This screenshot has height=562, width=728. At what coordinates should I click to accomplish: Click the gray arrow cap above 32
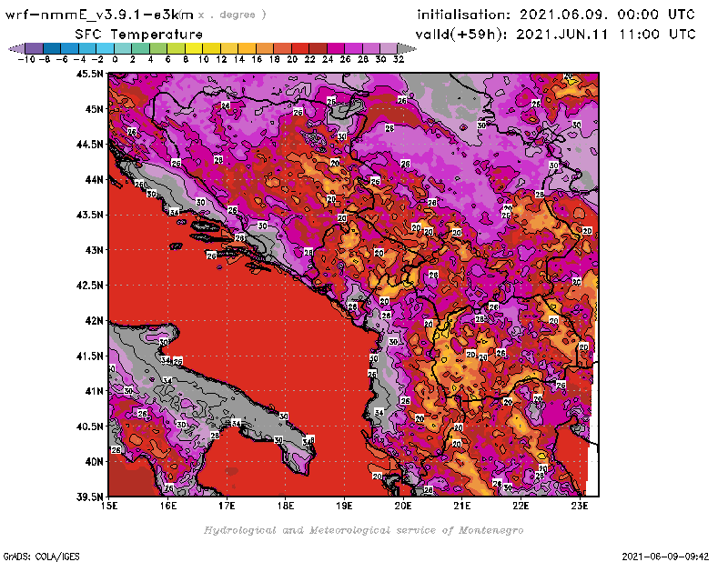(x=407, y=48)
